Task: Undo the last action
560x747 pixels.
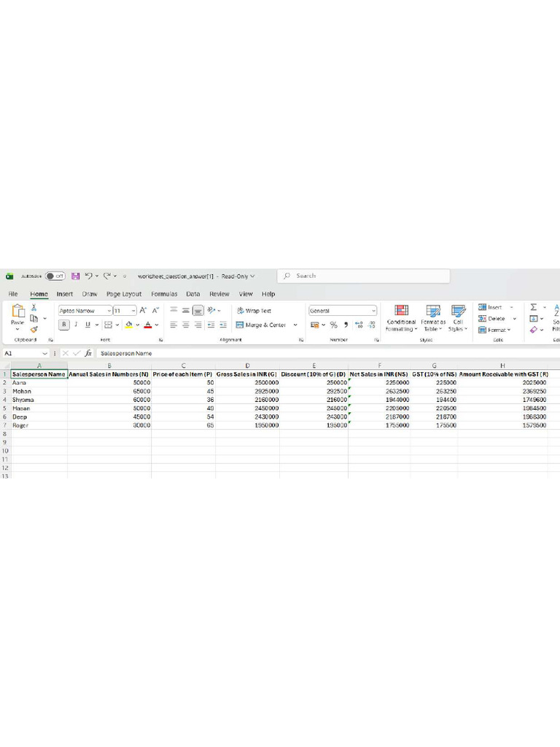Action: coord(88,276)
